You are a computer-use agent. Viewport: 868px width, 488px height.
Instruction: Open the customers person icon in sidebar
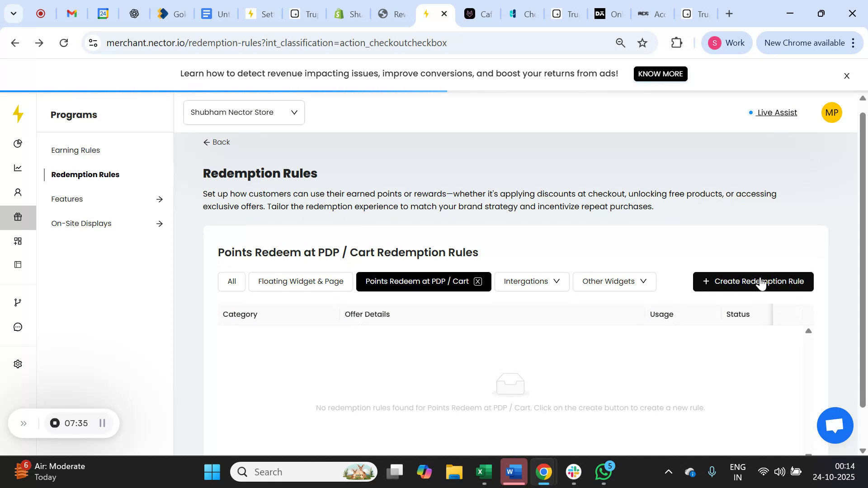[18, 192]
